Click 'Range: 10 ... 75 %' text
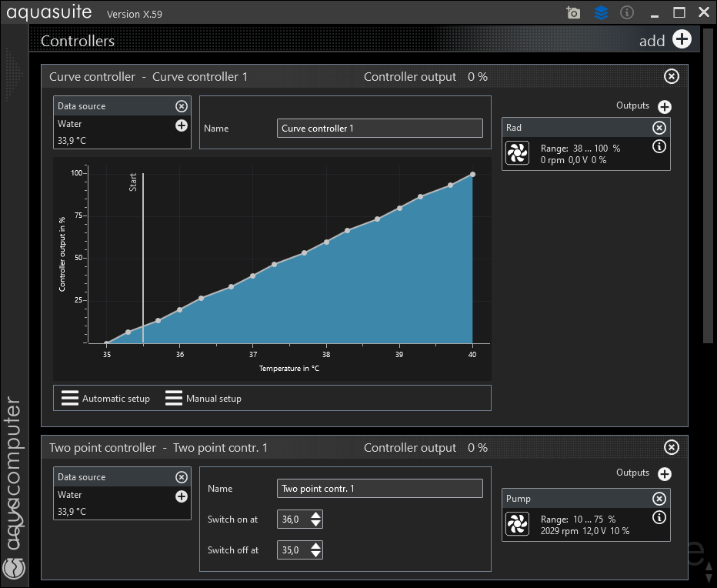The height and width of the screenshot is (588, 717). click(578, 520)
